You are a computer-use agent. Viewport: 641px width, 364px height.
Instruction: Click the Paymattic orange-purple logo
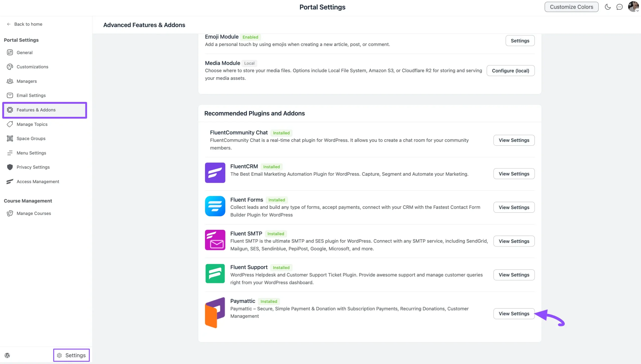tap(215, 312)
